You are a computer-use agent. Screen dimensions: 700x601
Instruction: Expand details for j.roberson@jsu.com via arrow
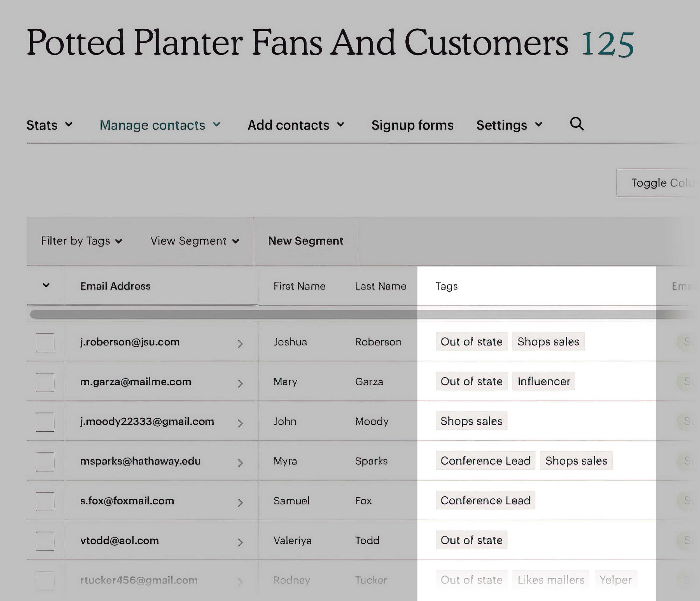(241, 343)
